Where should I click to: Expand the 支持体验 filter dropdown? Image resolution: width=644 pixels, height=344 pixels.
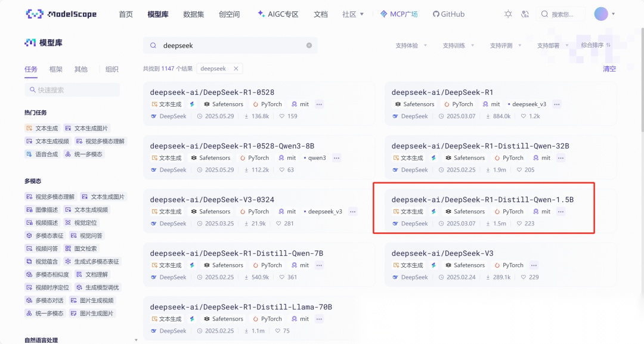click(x=411, y=45)
